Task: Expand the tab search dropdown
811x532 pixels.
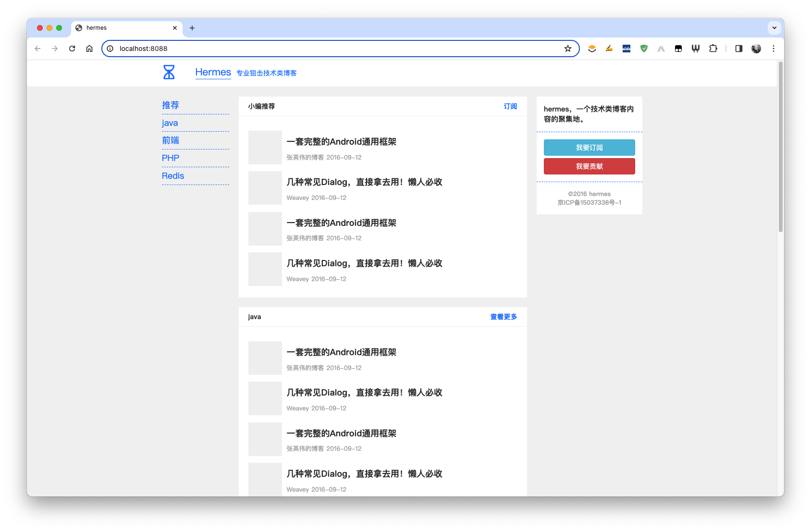Action: [x=774, y=28]
